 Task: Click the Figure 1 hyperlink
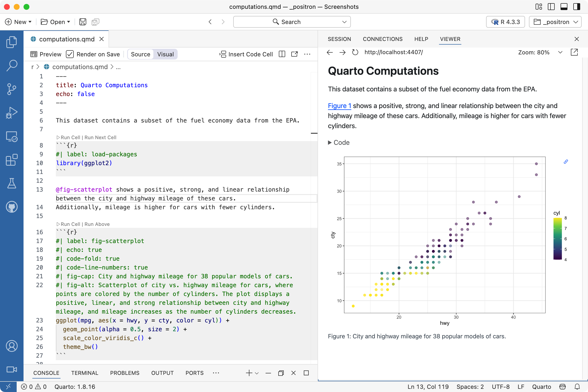339,106
